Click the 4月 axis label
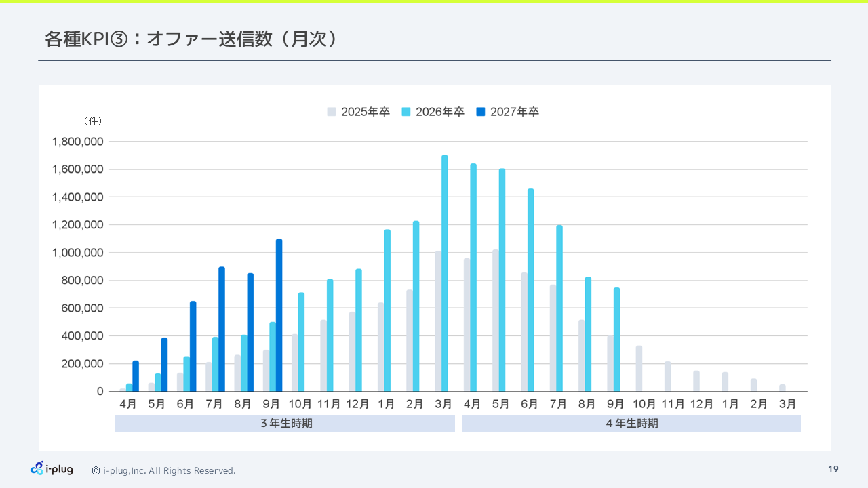868x488 pixels. coord(127,403)
